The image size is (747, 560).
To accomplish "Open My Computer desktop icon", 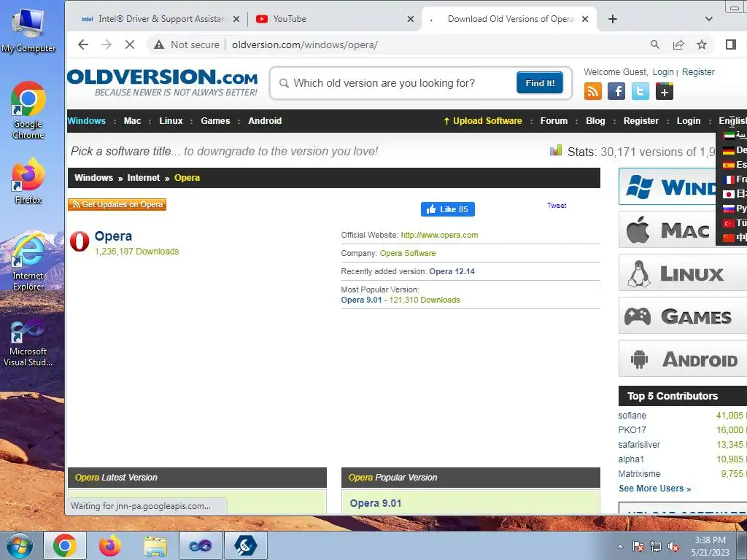I will click(x=28, y=31).
